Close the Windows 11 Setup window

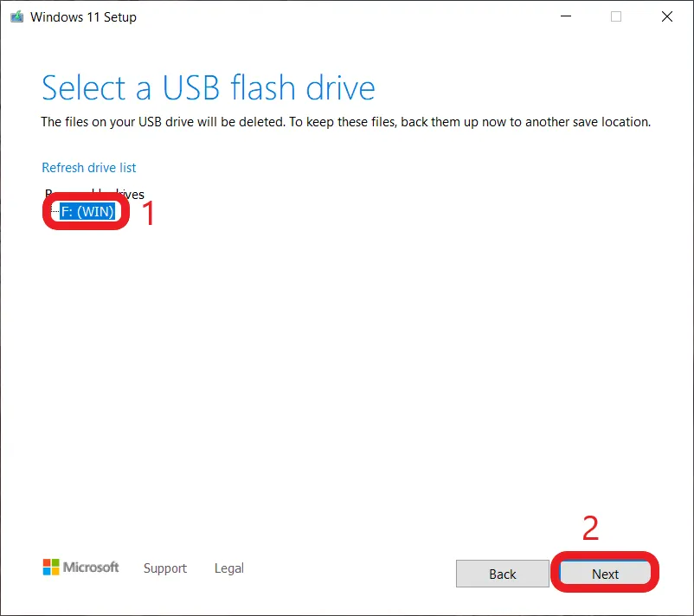pyautogui.click(x=666, y=16)
